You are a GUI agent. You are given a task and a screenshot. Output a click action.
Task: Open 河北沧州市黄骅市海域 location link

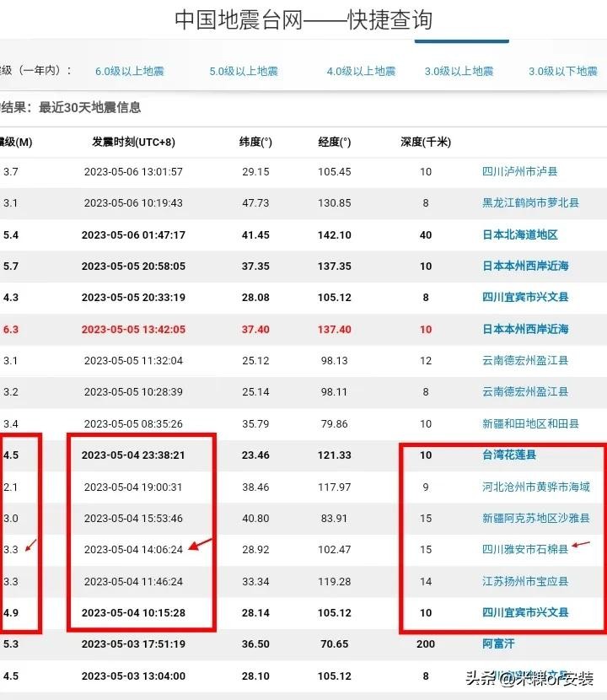click(535, 487)
